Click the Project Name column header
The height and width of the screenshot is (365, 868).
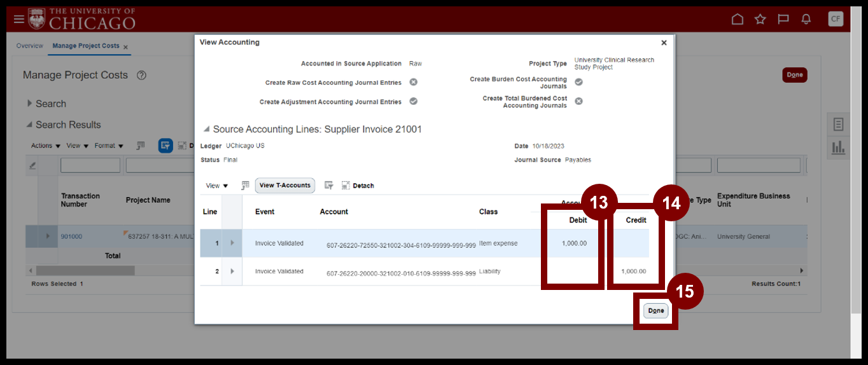(148, 200)
